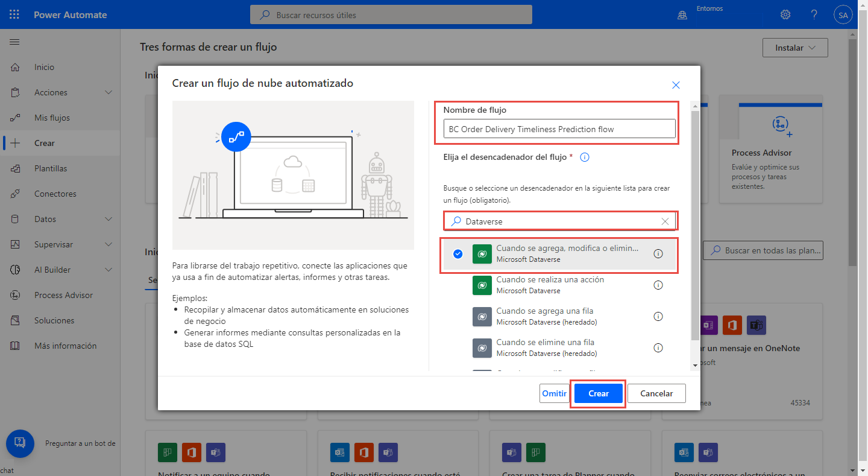The height and width of the screenshot is (476, 868).
Task: Click the Supervisar chart icon
Action: (16, 244)
